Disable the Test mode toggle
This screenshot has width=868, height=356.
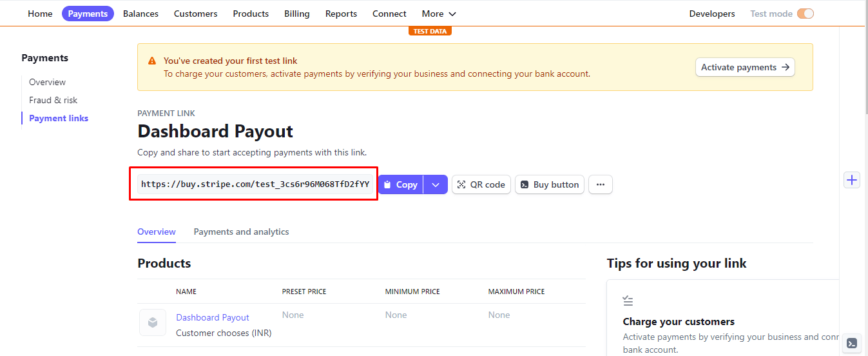coord(805,14)
